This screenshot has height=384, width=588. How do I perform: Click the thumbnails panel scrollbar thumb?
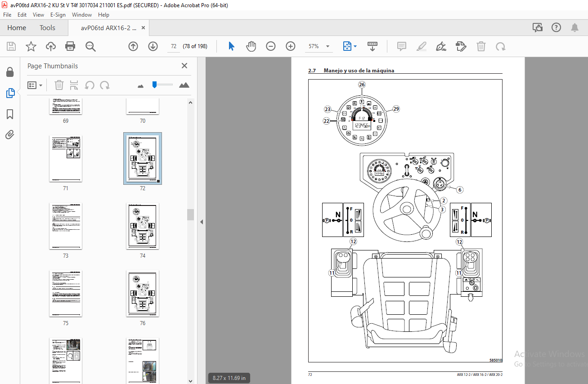click(191, 214)
